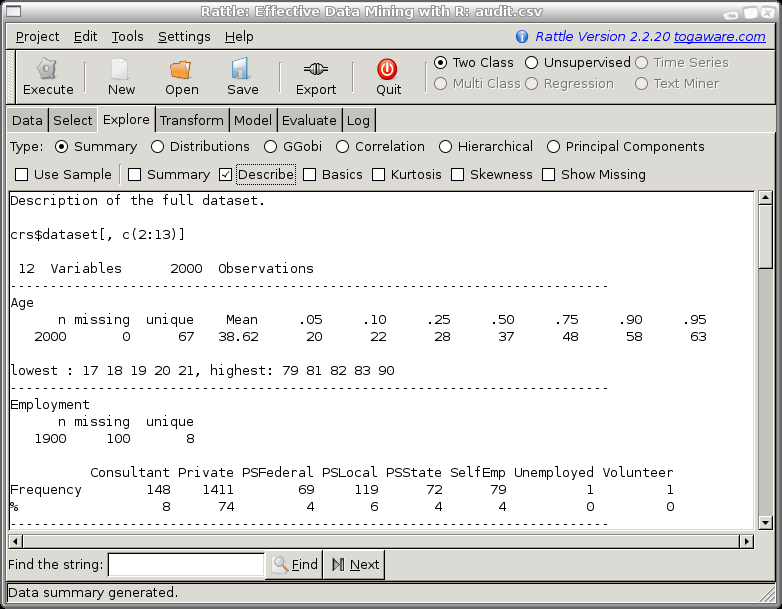Click the Find the string input field
Image resolution: width=782 pixels, height=609 pixels.
[x=186, y=565]
